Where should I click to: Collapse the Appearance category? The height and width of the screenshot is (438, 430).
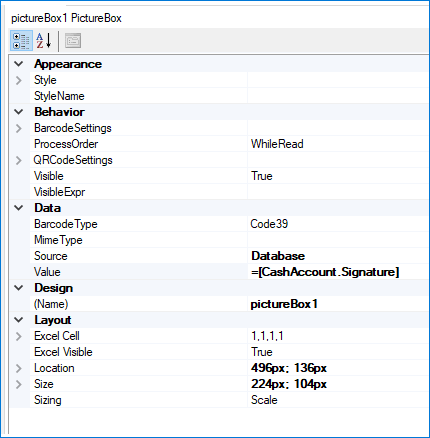point(19,64)
